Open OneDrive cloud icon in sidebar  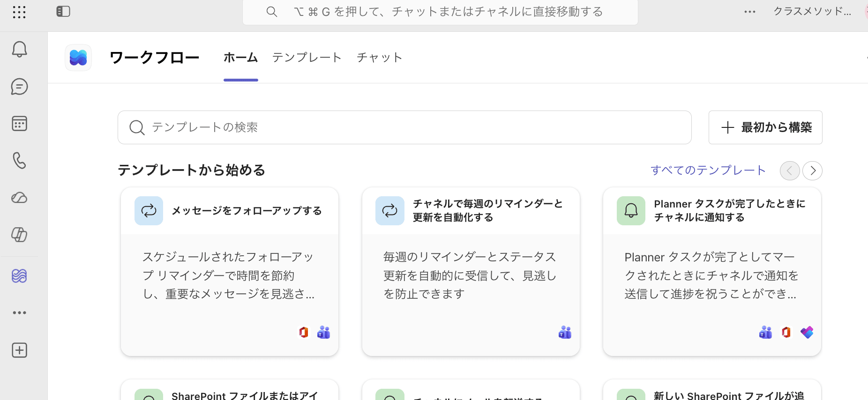tap(19, 198)
